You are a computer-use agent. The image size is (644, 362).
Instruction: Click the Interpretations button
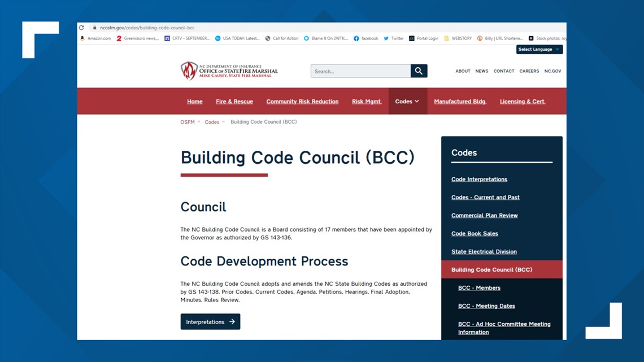click(210, 322)
